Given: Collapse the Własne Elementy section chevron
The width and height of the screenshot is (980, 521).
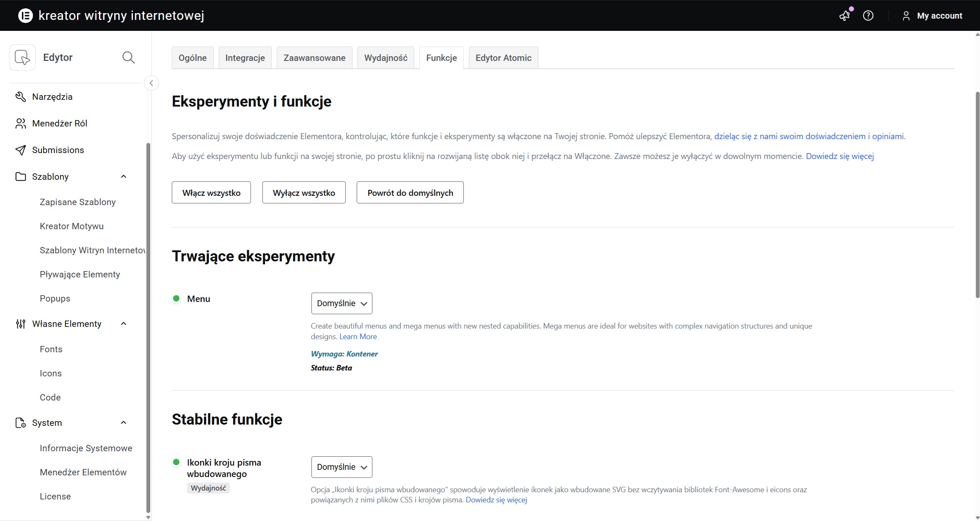Looking at the screenshot, I should (x=124, y=324).
